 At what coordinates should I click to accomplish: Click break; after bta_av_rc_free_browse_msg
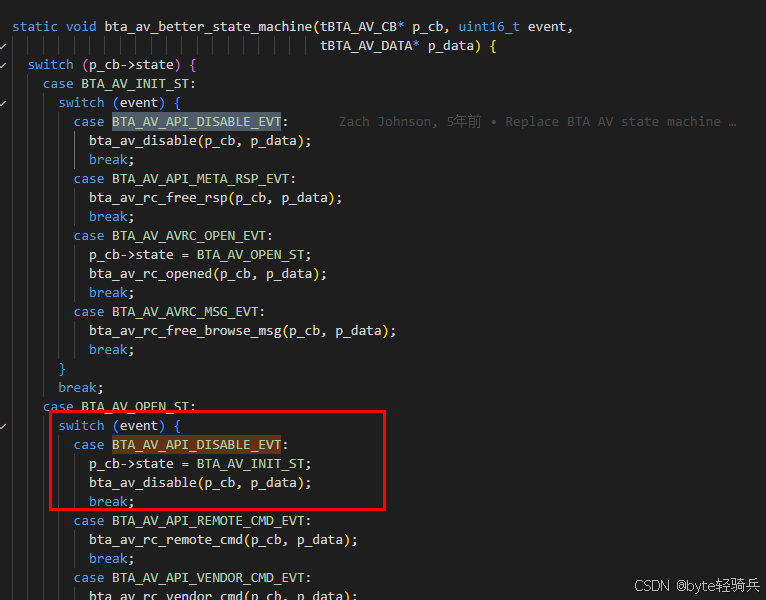click(111, 350)
